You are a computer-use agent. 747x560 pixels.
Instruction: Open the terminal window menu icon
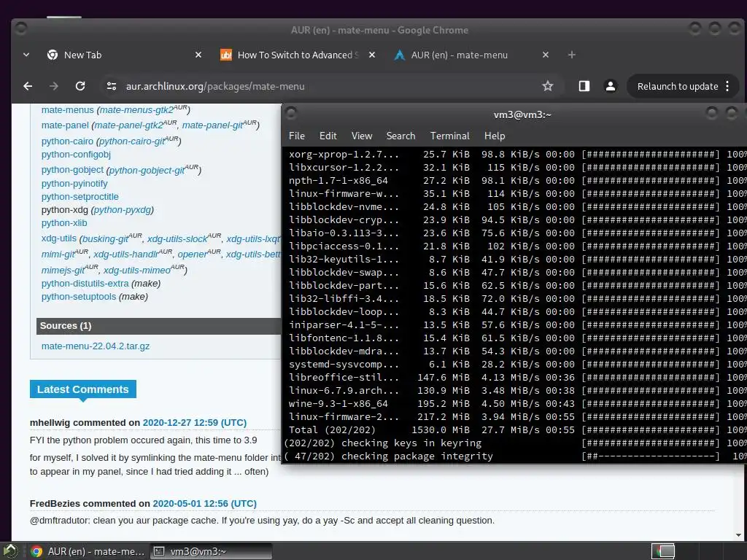(291, 113)
